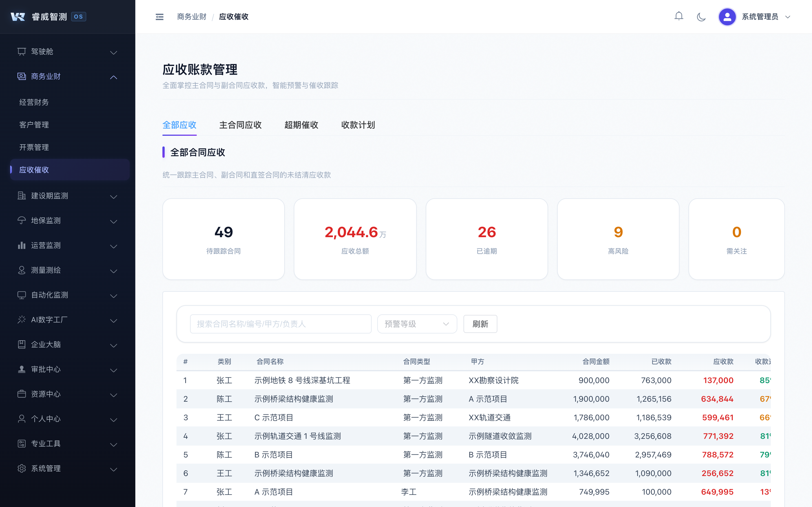Click the 刷新 button
The image size is (812, 507).
click(480, 324)
